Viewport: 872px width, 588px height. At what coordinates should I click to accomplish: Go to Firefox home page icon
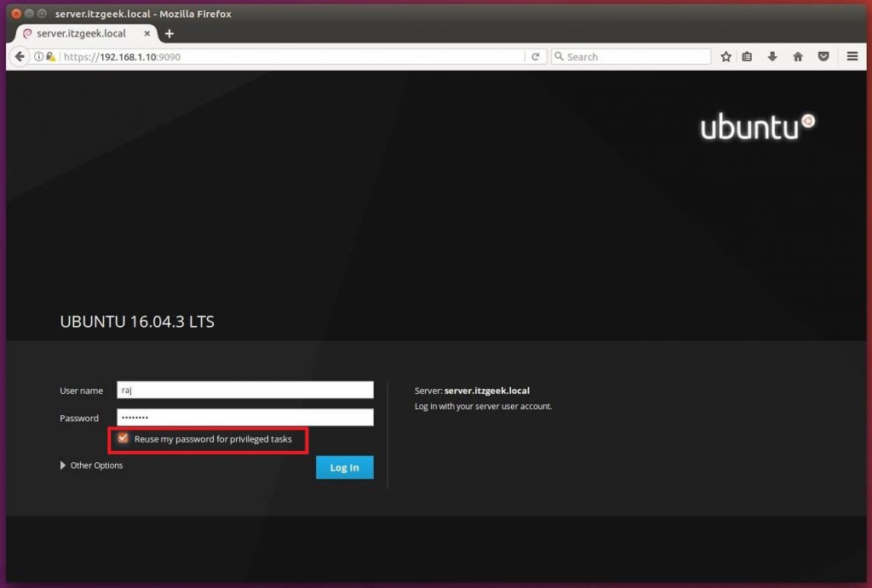(797, 57)
